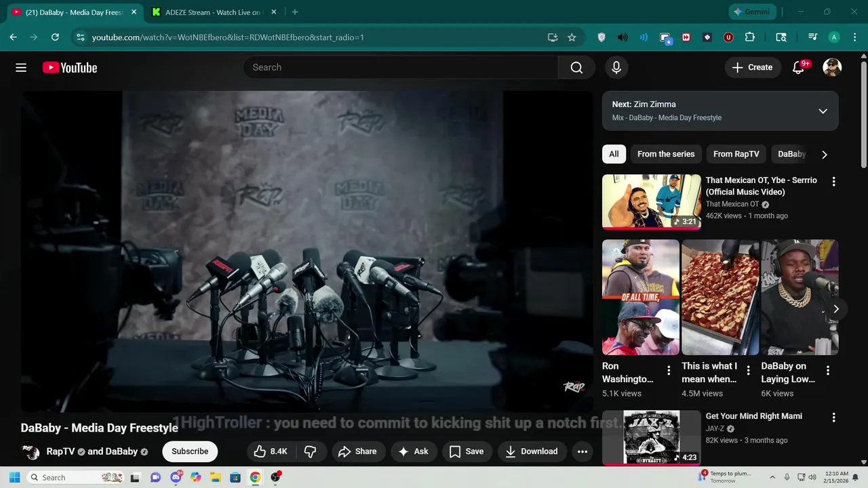The image size is (868, 488).
Task: Open taskbar volume speaker icon
Action: (x=812, y=477)
